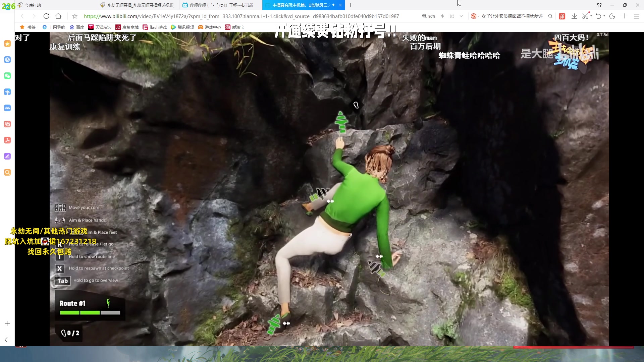Open the flash游戏 bookmark
Screen dimensions: 644x362
[x=155, y=27]
